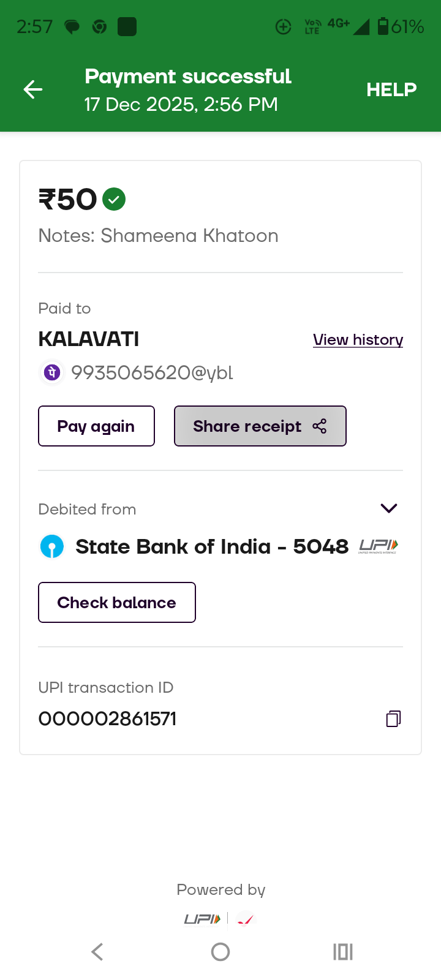Open HELP in the top bar
The height and width of the screenshot is (980, 441).
point(391,89)
